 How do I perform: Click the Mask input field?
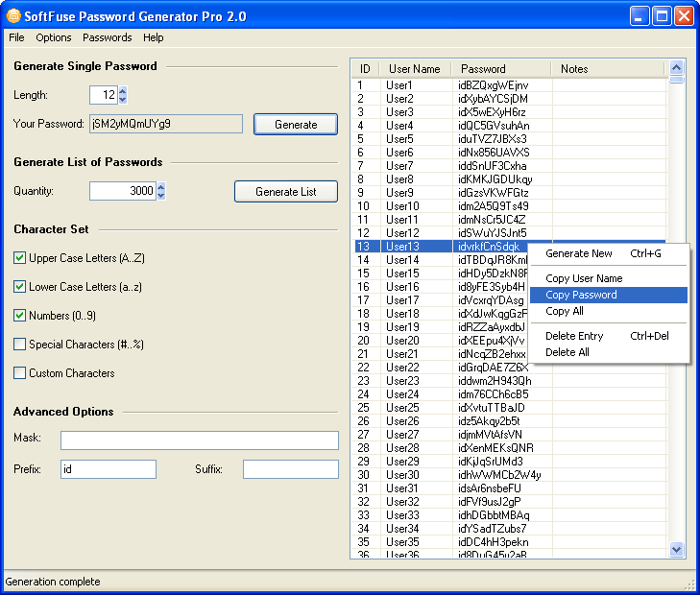pyautogui.click(x=200, y=440)
